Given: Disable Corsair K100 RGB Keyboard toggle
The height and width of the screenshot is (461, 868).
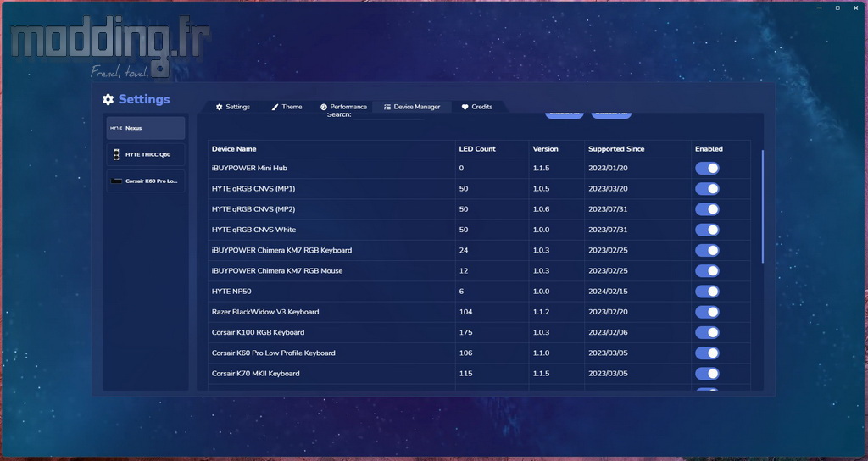Looking at the screenshot, I should click(707, 332).
